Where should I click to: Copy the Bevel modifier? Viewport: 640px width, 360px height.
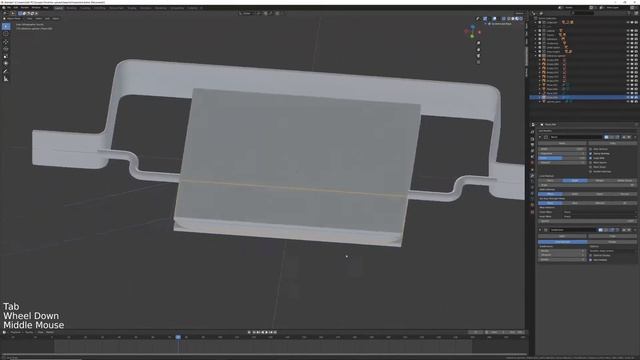tap(612, 143)
